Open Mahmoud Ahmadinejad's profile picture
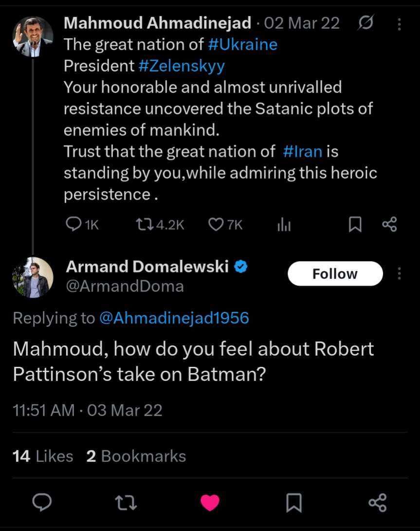This screenshot has width=420, height=531. click(x=33, y=37)
